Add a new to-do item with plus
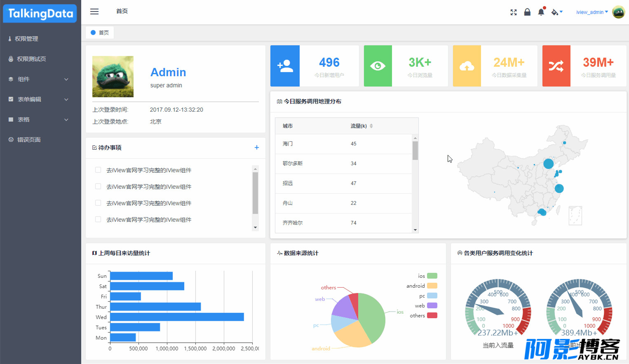Screen dimensions: 629x364 coord(257,147)
